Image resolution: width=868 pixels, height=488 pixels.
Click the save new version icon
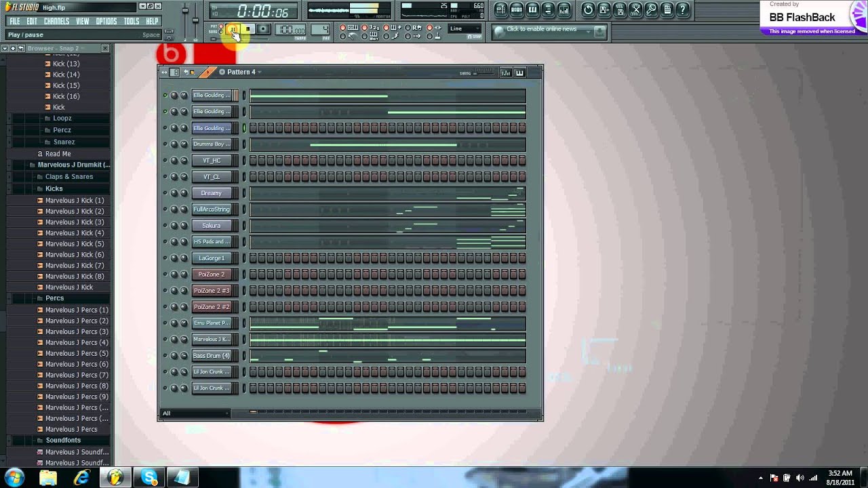[x=604, y=9]
